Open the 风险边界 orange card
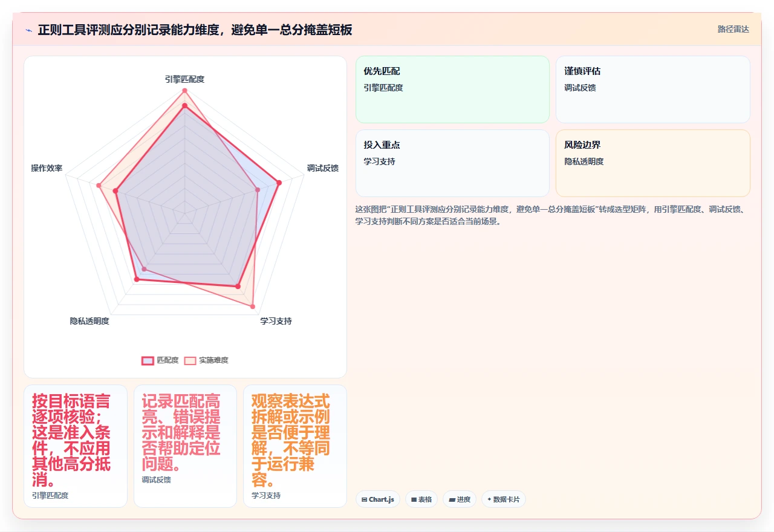The height and width of the screenshot is (532, 774). [653, 163]
